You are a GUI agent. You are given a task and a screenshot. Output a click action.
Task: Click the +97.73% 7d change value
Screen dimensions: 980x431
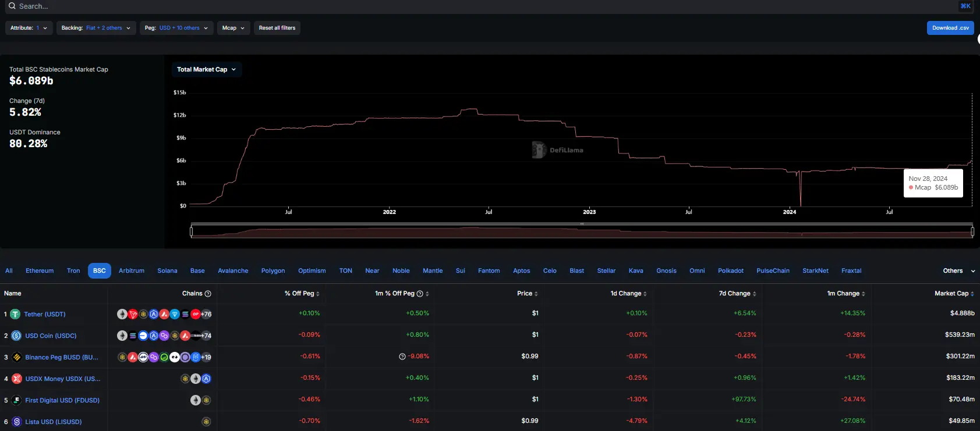pyautogui.click(x=744, y=399)
